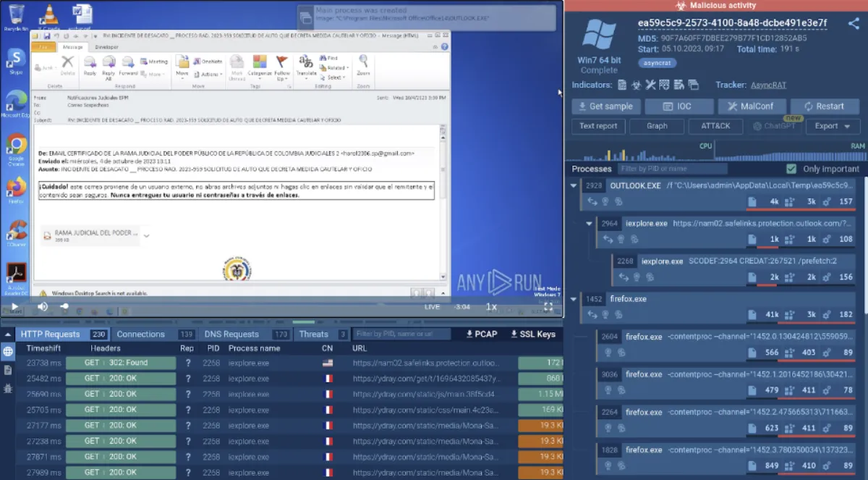Enter fullscreen mode for the video
868x480 pixels.
pyautogui.click(x=548, y=307)
